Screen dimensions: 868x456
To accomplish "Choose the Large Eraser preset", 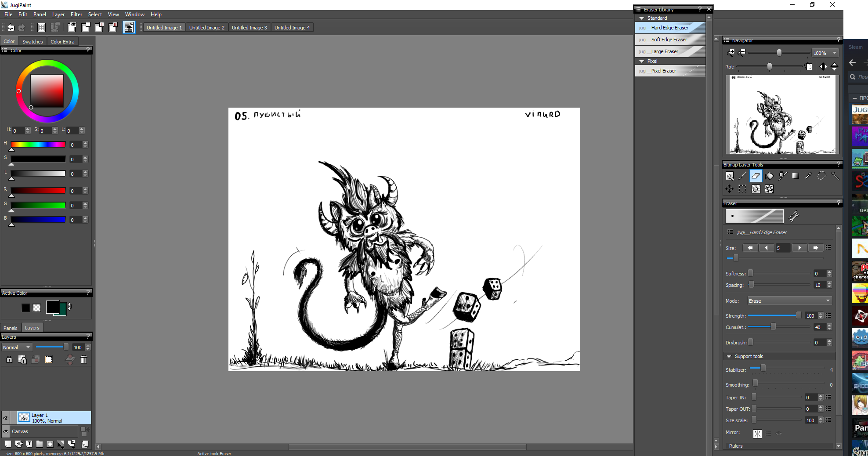I will (670, 51).
